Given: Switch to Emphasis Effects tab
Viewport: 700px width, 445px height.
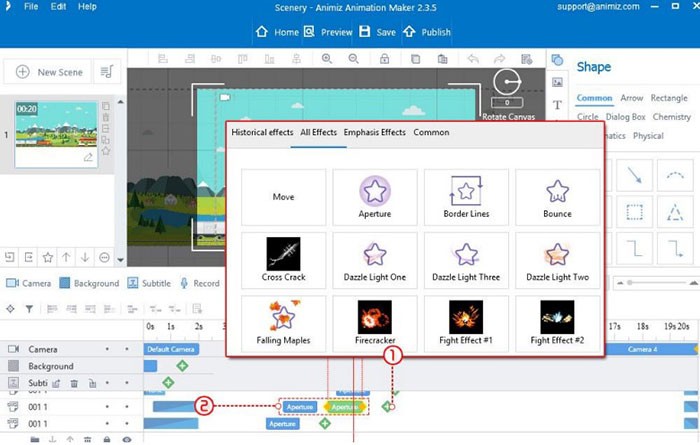Looking at the screenshot, I should [x=374, y=132].
